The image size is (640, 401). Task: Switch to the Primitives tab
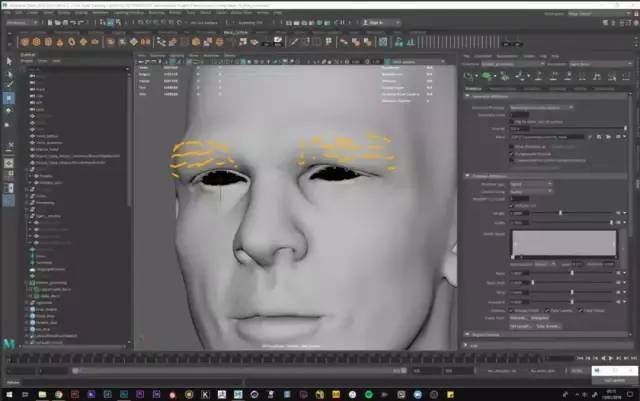coord(473,88)
